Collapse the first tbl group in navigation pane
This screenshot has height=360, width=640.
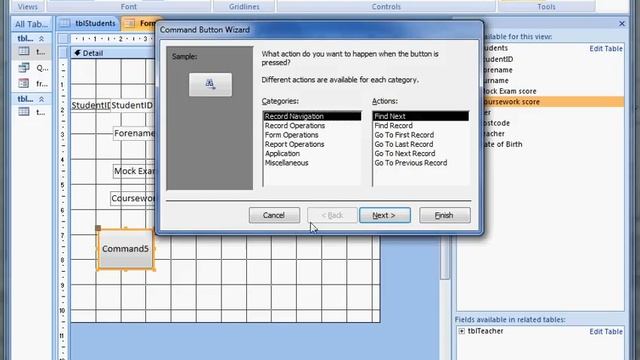click(x=41, y=39)
